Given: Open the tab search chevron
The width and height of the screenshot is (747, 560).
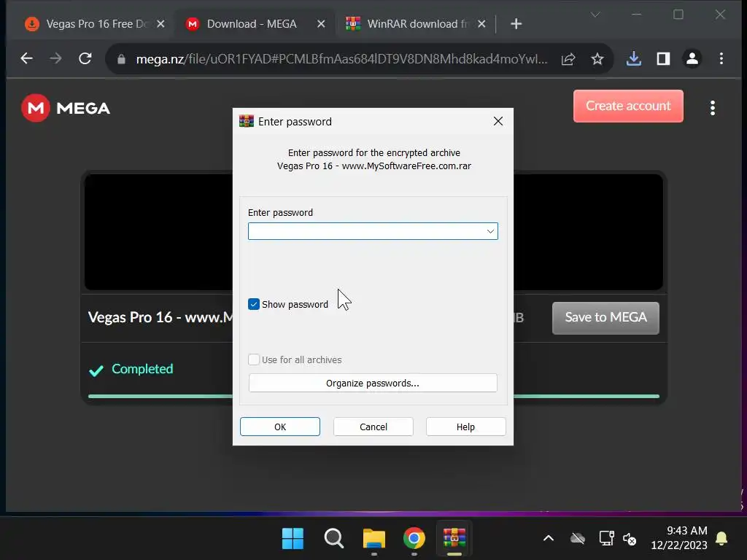Looking at the screenshot, I should [595, 15].
